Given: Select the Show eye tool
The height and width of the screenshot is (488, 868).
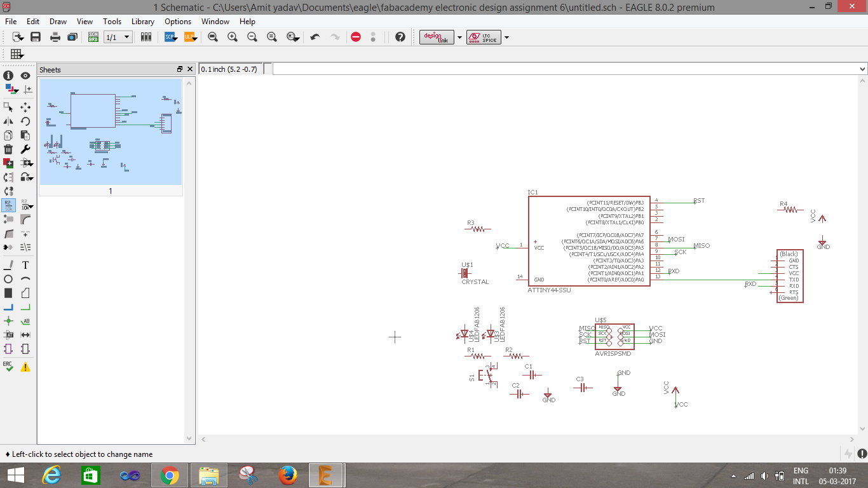Looking at the screenshot, I should coord(25,75).
